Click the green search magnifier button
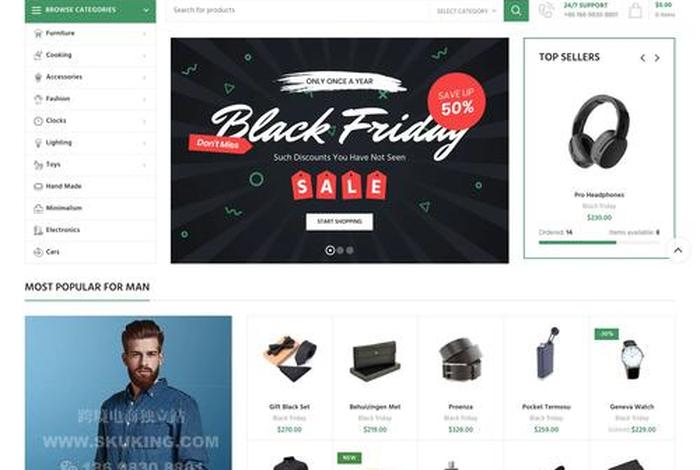The image size is (700, 470). 516,10
